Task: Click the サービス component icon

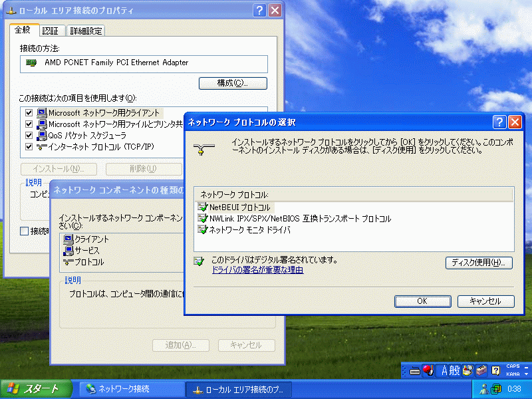Action: click(x=68, y=251)
